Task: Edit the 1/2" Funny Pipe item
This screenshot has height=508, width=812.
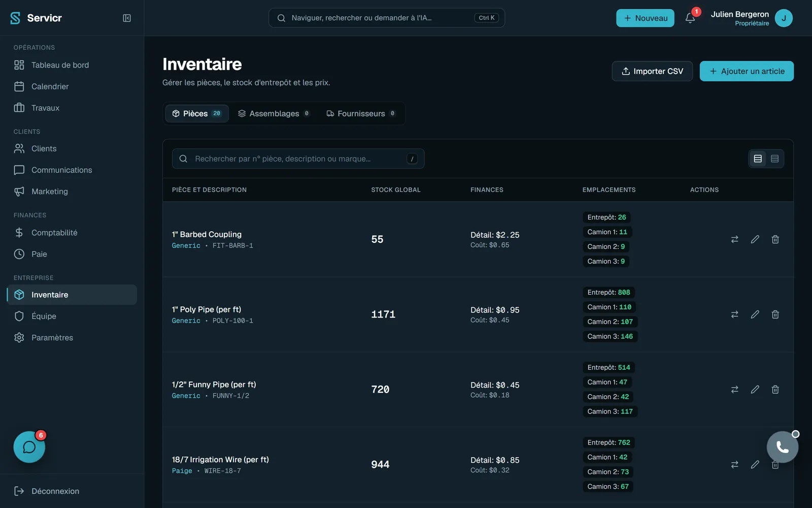Action: point(755,390)
